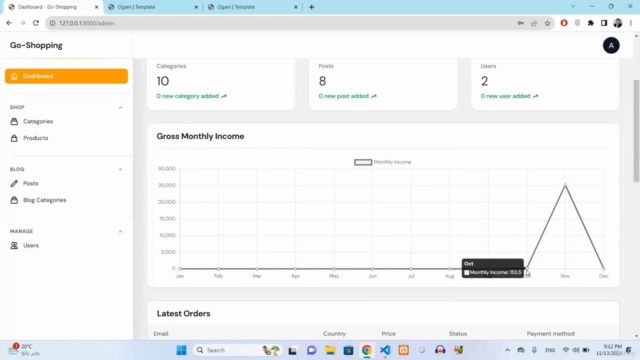Screen dimensions: 640x360
Task: Click the Payment method column header
Action: pos(550,333)
